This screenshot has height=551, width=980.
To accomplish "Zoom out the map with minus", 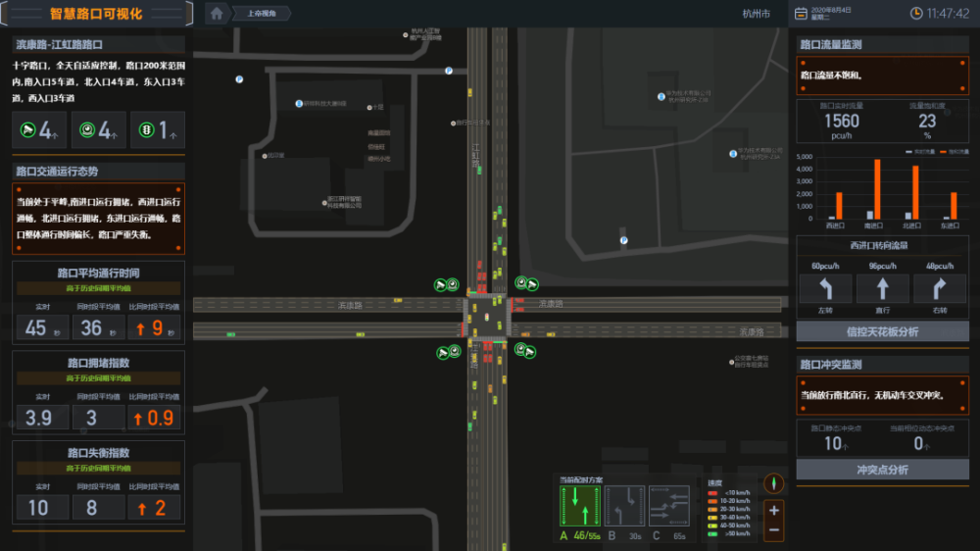I will point(774,530).
